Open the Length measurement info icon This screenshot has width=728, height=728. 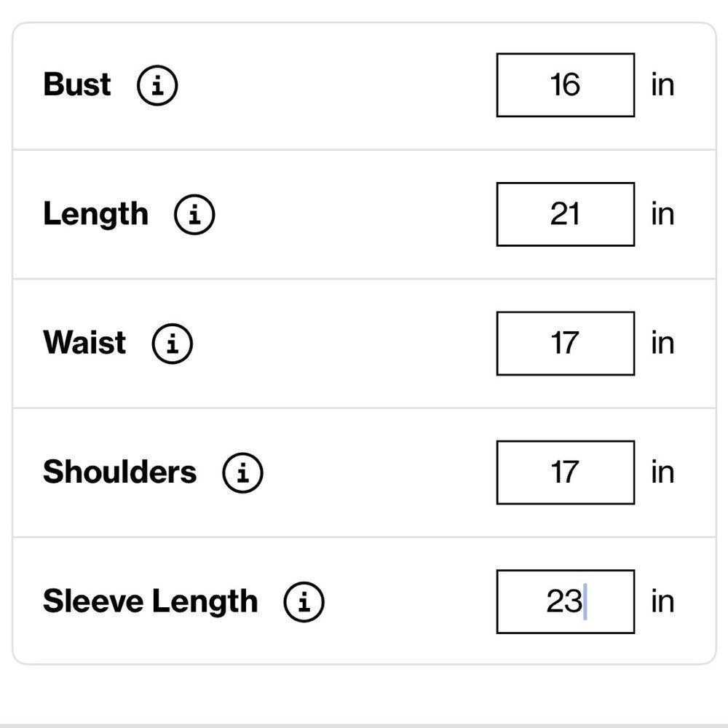(x=194, y=214)
